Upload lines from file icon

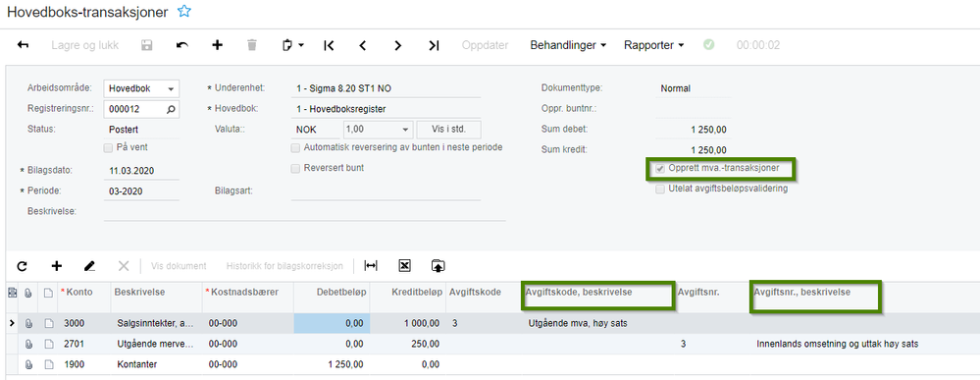(x=438, y=266)
